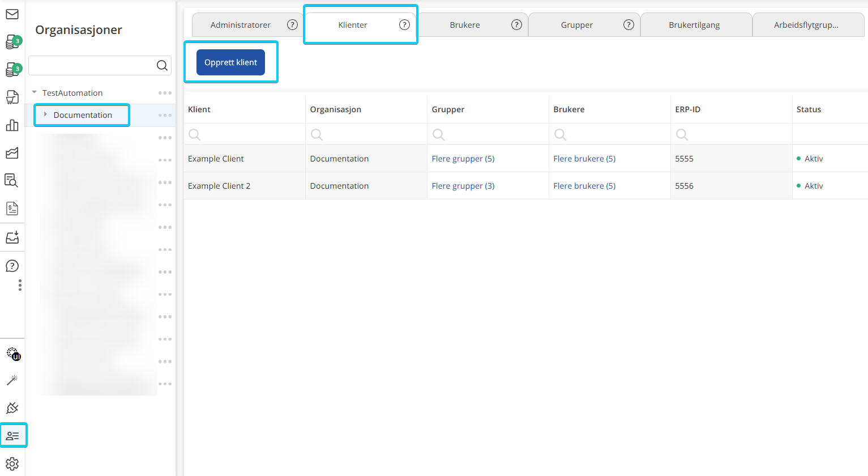The width and height of the screenshot is (868, 476).
Task: Open the settings gear icon
Action: coord(12,464)
